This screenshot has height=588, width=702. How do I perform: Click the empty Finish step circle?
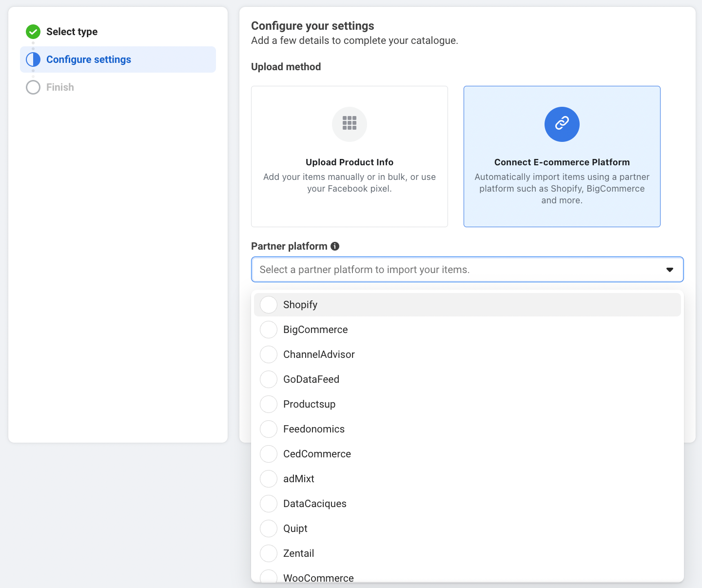tap(33, 87)
